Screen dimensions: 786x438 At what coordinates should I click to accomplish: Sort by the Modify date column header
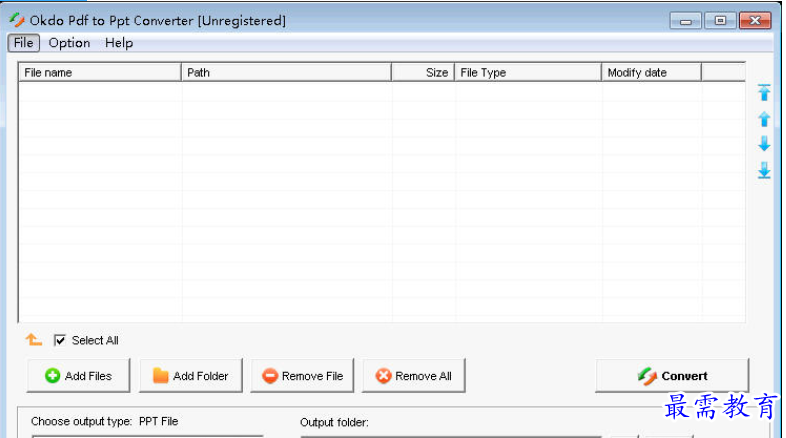point(651,72)
